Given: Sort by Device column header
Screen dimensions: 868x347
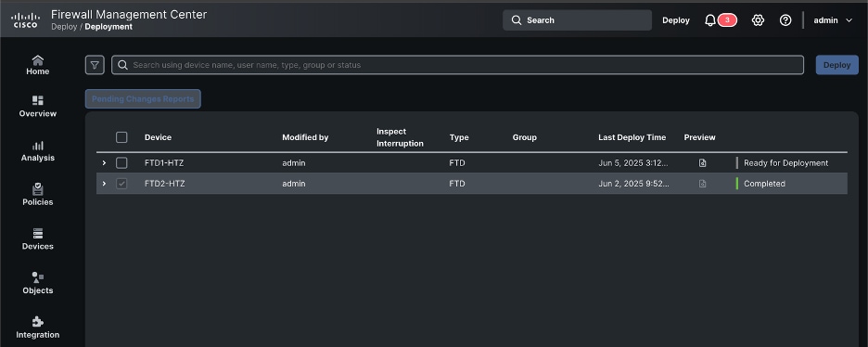Looking at the screenshot, I should pos(158,137).
